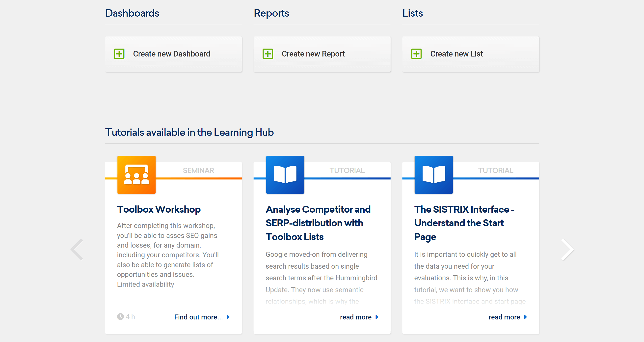
Task: Click TUTORIAL label on SISTRIX Interface card
Action: 495,170
